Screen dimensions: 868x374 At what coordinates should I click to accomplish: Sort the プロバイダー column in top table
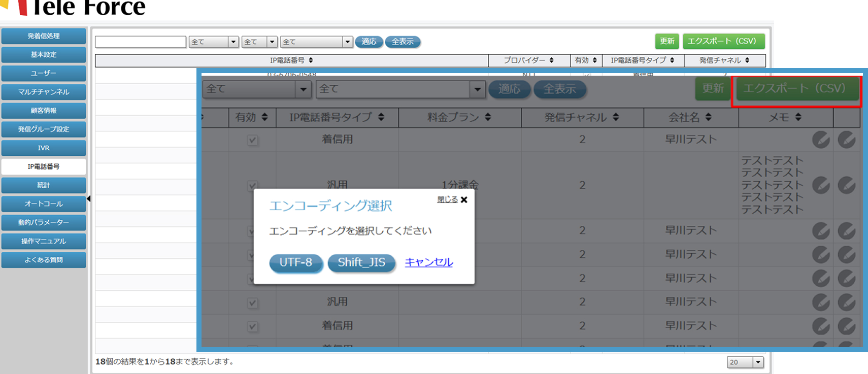pyautogui.click(x=551, y=60)
